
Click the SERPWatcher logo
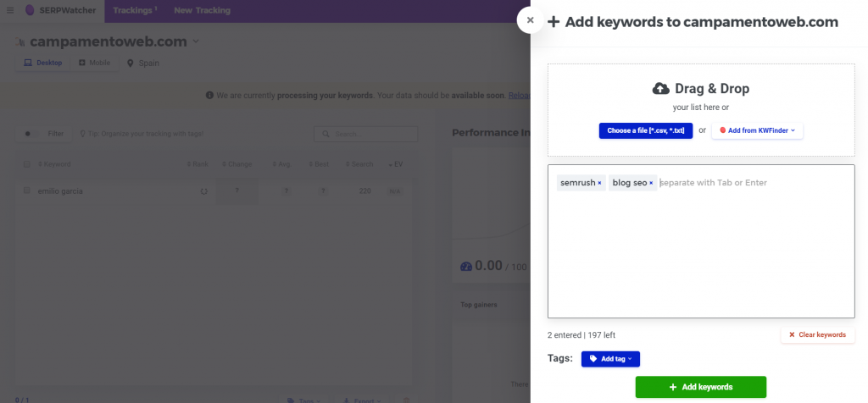(x=58, y=10)
